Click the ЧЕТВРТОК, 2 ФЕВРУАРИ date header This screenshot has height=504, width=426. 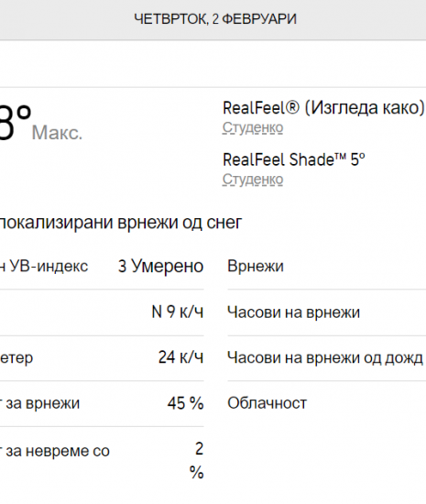215,19
